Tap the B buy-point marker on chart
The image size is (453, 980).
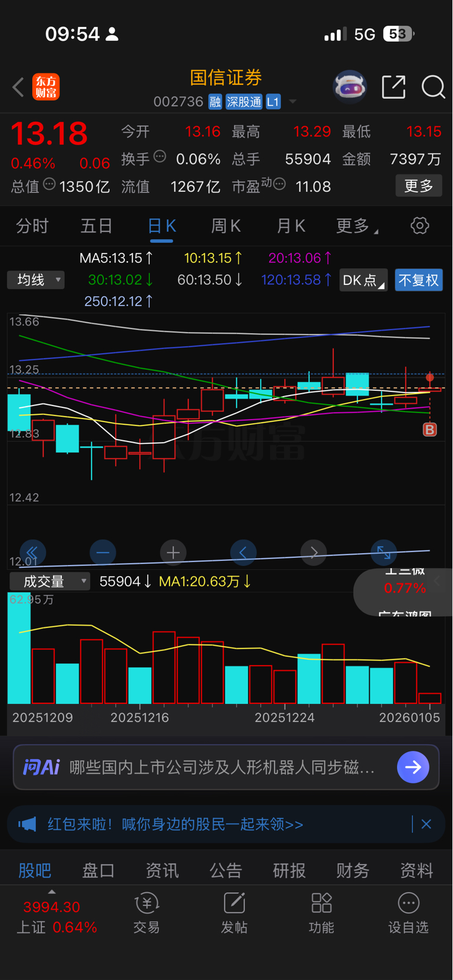[430, 430]
